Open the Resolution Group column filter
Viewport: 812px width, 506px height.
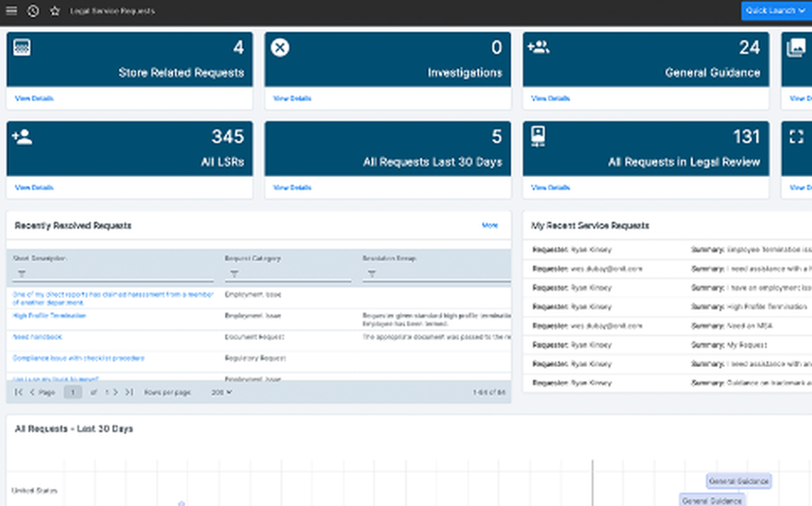[371, 274]
